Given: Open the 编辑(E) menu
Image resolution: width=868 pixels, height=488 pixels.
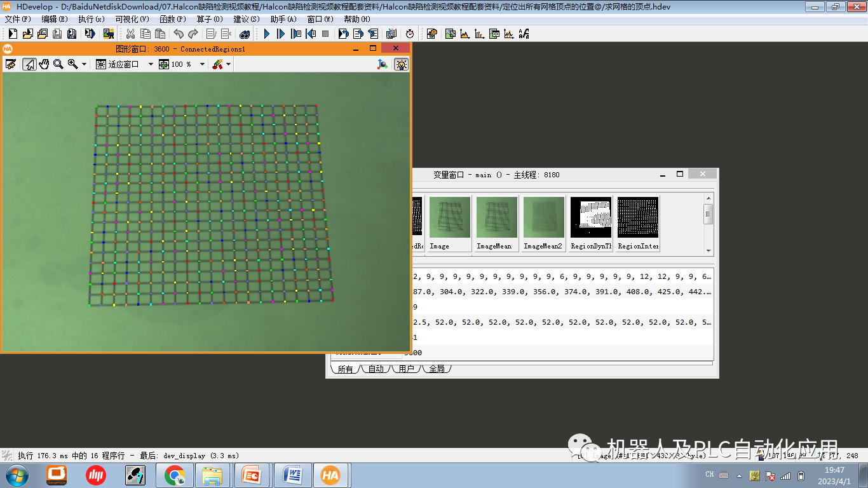Looking at the screenshot, I should [x=55, y=19].
